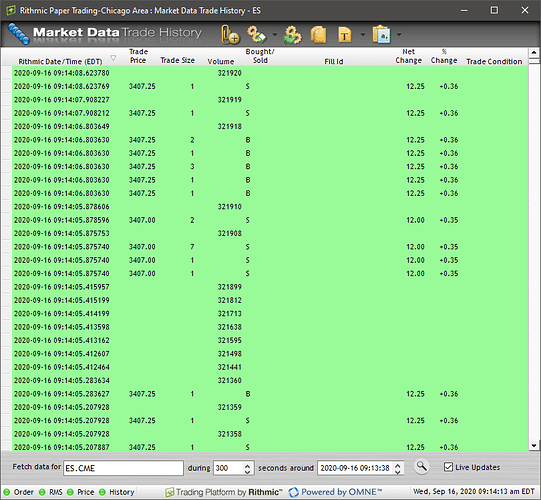Screen dimensions: 541x500
Task: Sort by Rithmic Date/Time column header
Action: point(60,61)
